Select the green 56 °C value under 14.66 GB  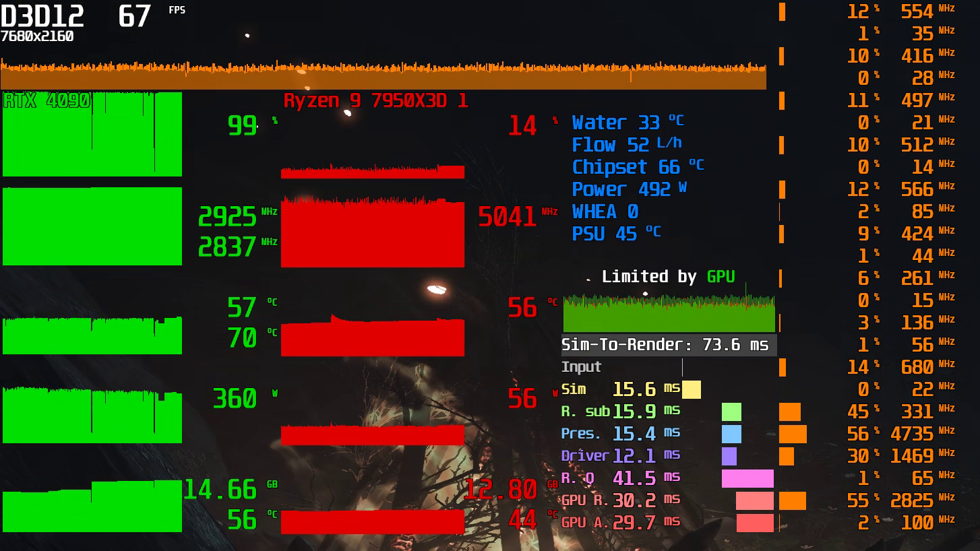[x=252, y=519]
